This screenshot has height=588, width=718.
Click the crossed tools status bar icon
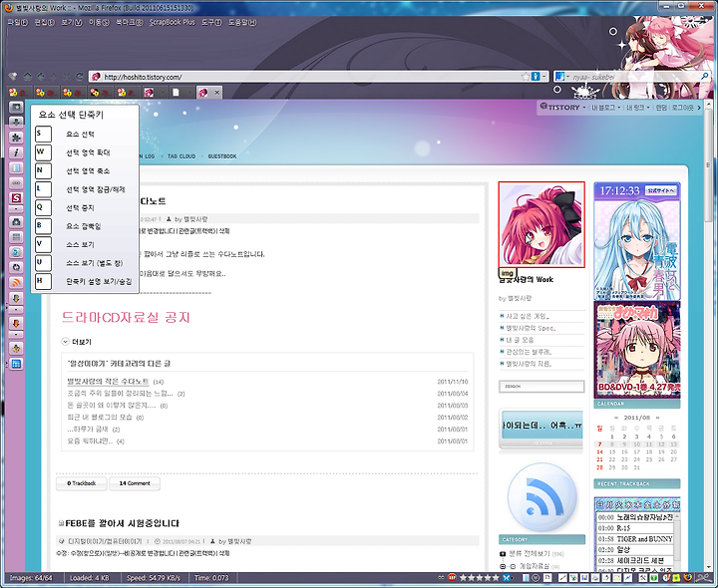click(643, 577)
